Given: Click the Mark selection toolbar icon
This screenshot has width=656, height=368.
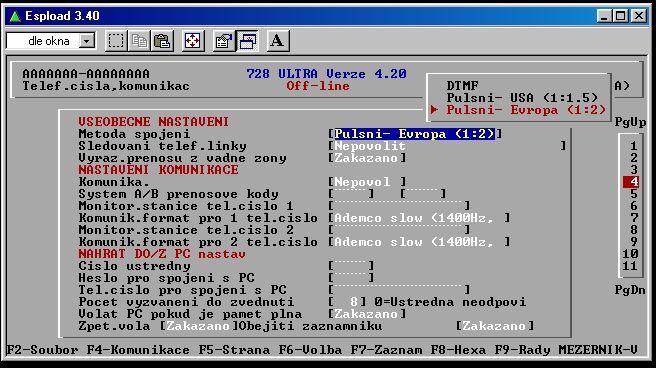Looking at the screenshot, I should click(x=115, y=41).
